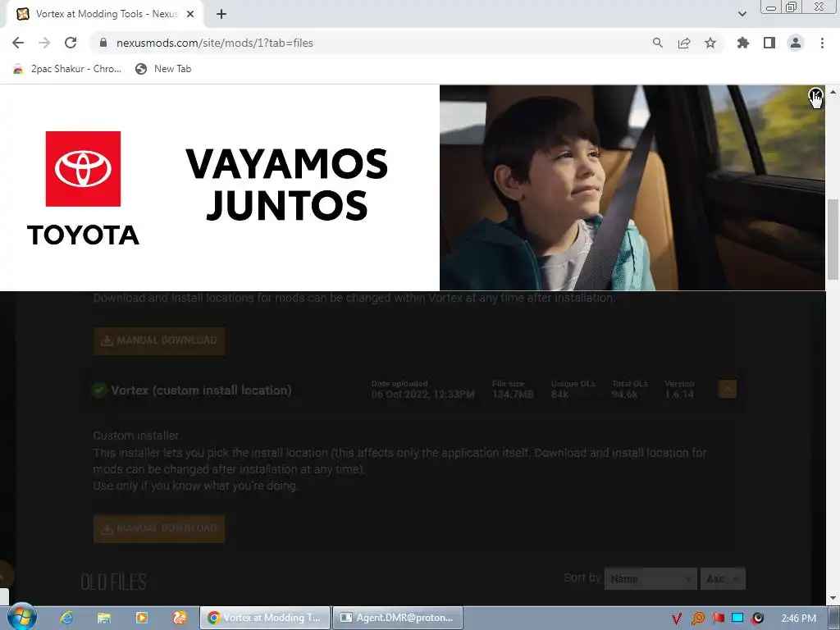
Task: Open the Asc sort order dropdown
Action: (x=723, y=578)
